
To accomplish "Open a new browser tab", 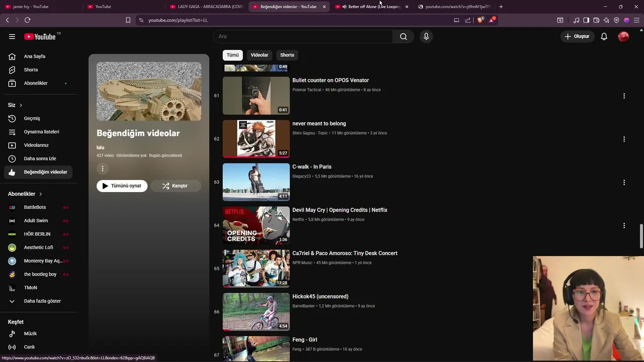I will click(501, 7).
